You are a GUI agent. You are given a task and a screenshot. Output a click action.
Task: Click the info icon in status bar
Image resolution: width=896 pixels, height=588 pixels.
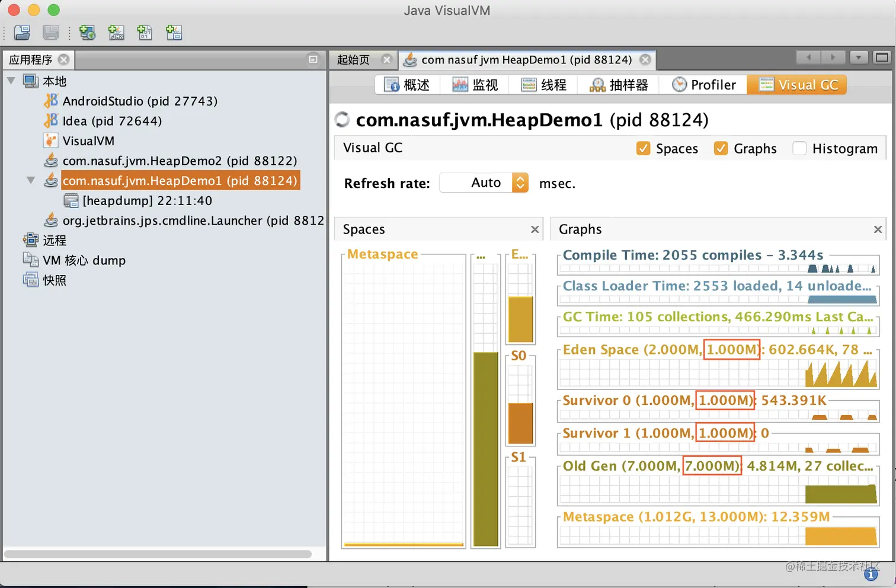pyautogui.click(x=871, y=574)
